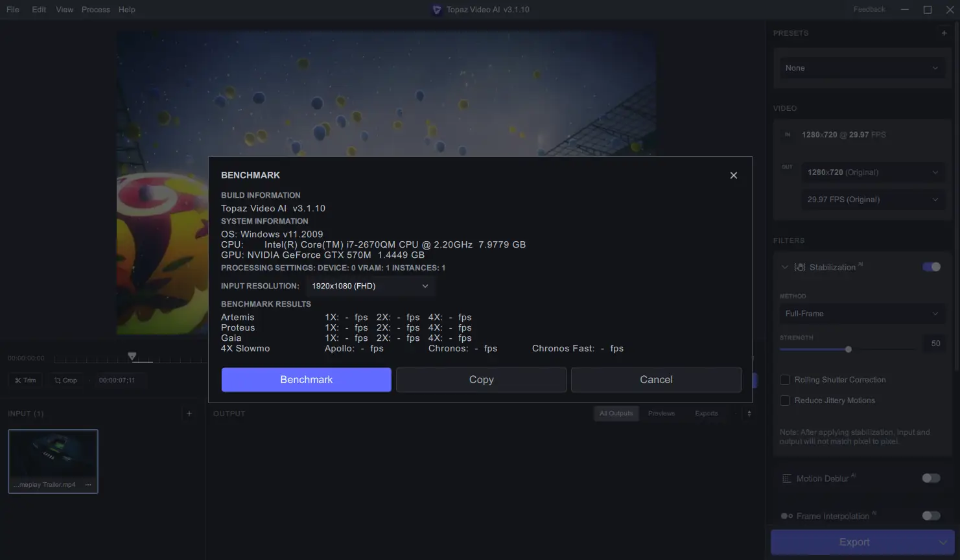Enable Rolling Shutter Correction
The height and width of the screenshot is (560, 960).
[x=785, y=379]
